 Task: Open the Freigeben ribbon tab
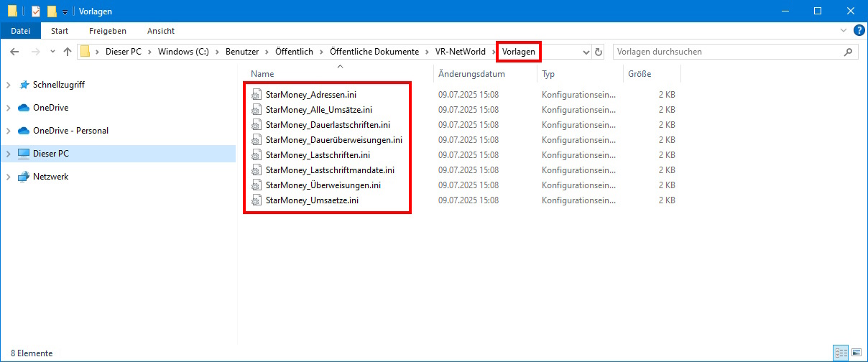tap(108, 31)
